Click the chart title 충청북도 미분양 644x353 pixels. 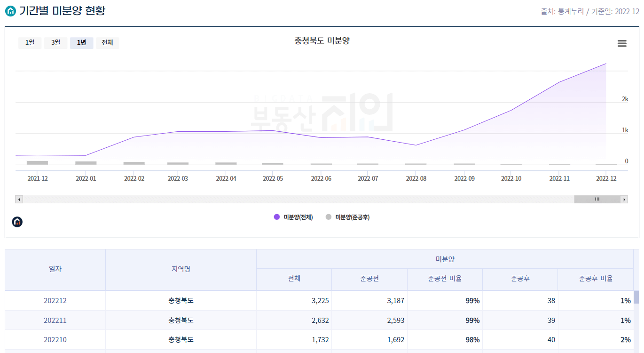pos(322,41)
